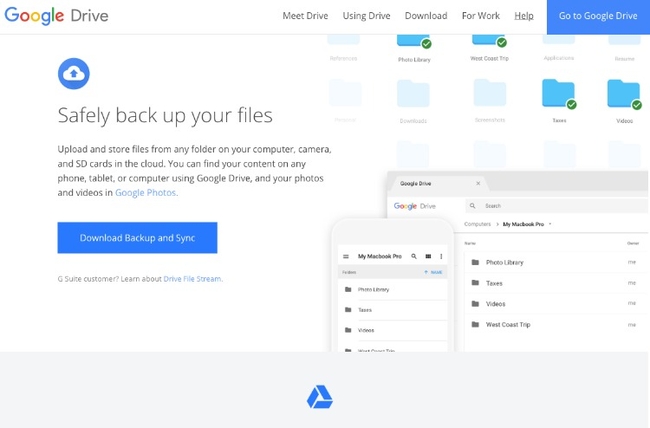Click the Videos folder icon in browser list
This screenshot has height=428, width=650.
point(475,304)
